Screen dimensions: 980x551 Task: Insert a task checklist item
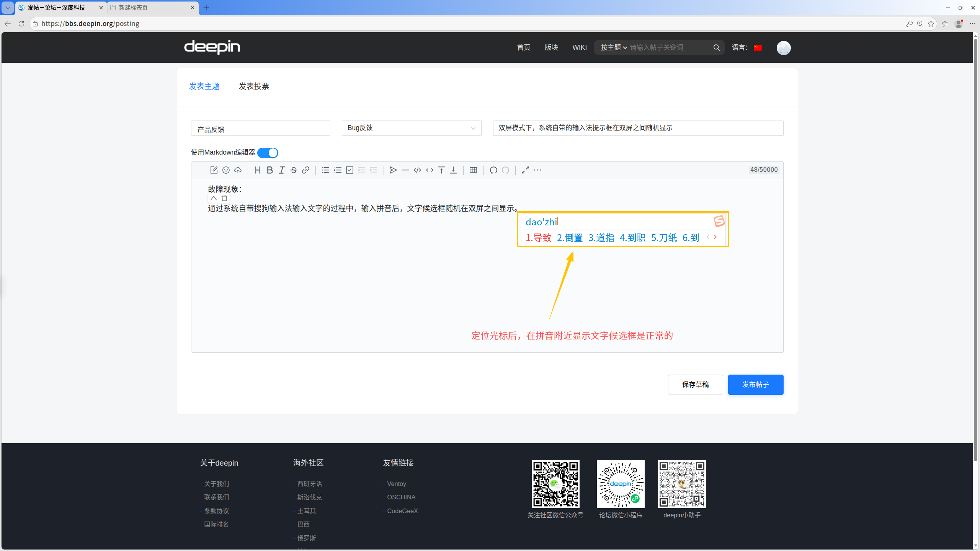click(350, 170)
